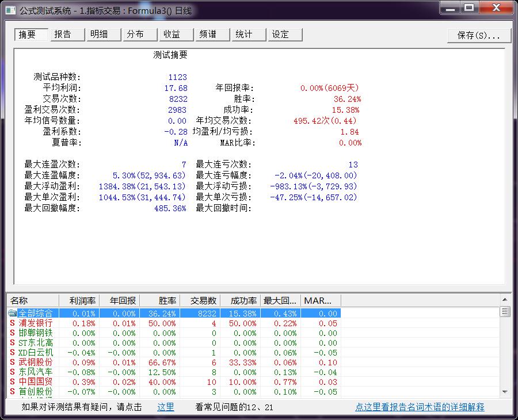The height and width of the screenshot is (420, 518).
Task: Sort by the 交易数 column header
Action: coord(200,301)
